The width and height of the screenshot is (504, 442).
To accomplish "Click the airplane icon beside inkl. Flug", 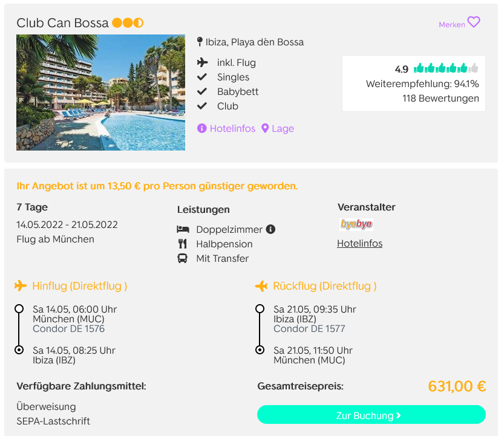I will pyautogui.click(x=202, y=62).
